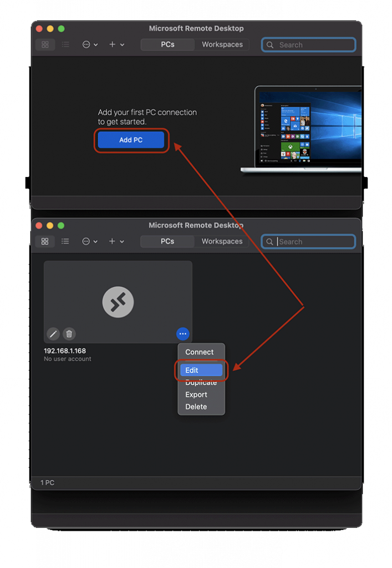
Task: Click search magnifier icon in top window
Action: click(x=270, y=45)
